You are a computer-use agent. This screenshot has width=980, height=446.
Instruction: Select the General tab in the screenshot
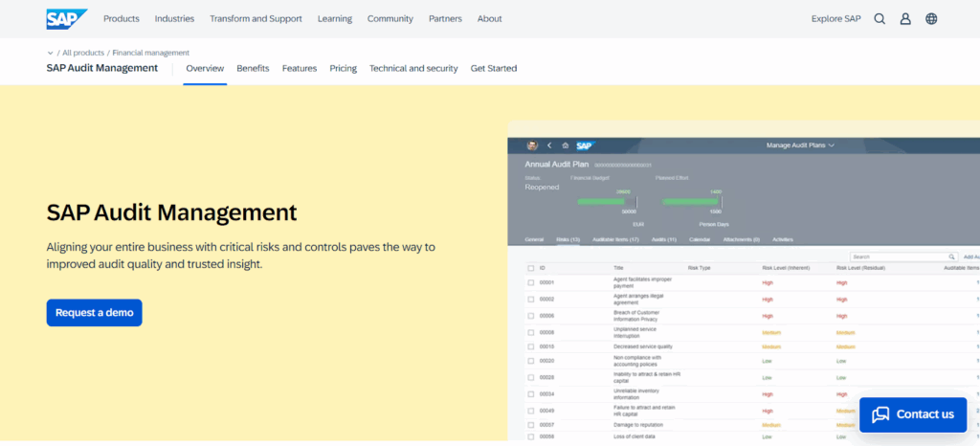tap(534, 239)
